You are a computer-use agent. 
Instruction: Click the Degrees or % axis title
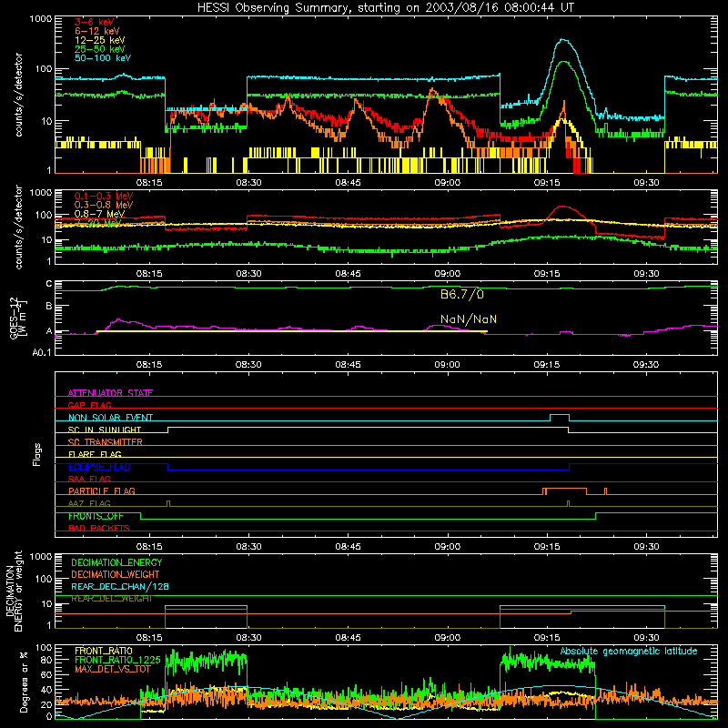(23, 682)
